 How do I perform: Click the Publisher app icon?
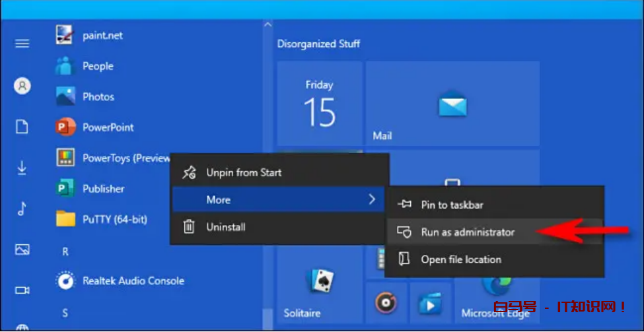tap(65, 188)
